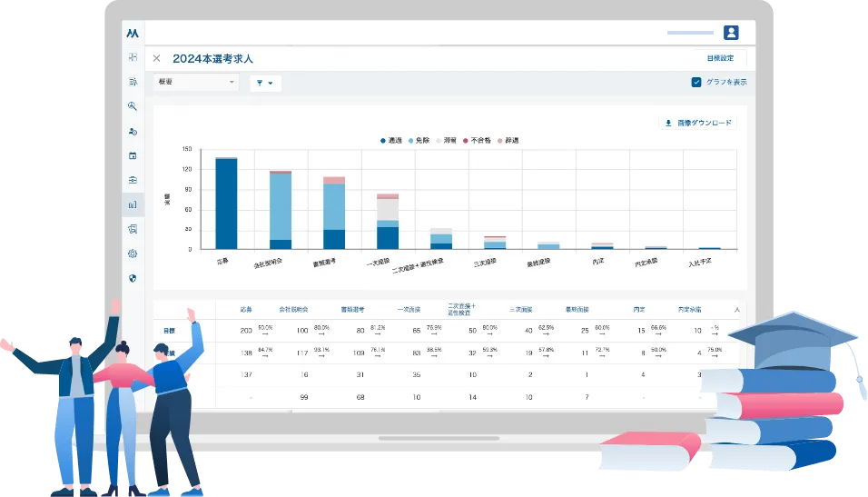Viewport: 868px width, 497px height.
Task: Toggle the 不合格 legend color dot
Action: [466, 141]
